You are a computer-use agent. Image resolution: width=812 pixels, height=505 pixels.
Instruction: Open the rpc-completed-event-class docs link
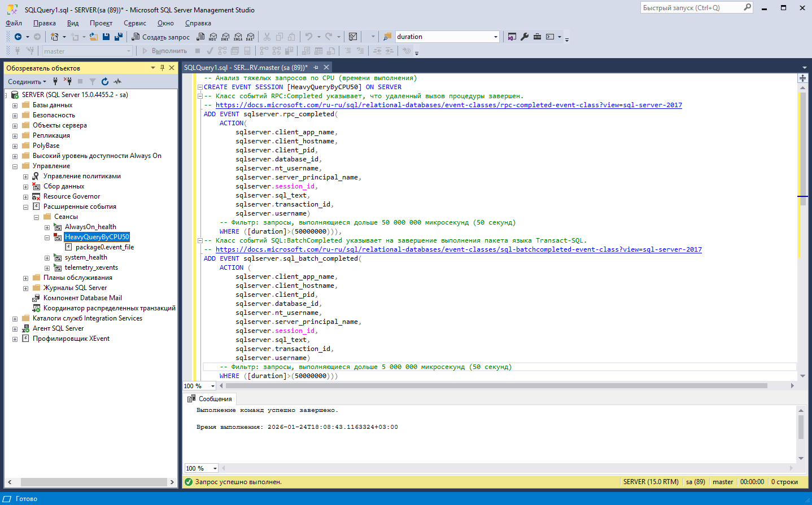click(448, 105)
